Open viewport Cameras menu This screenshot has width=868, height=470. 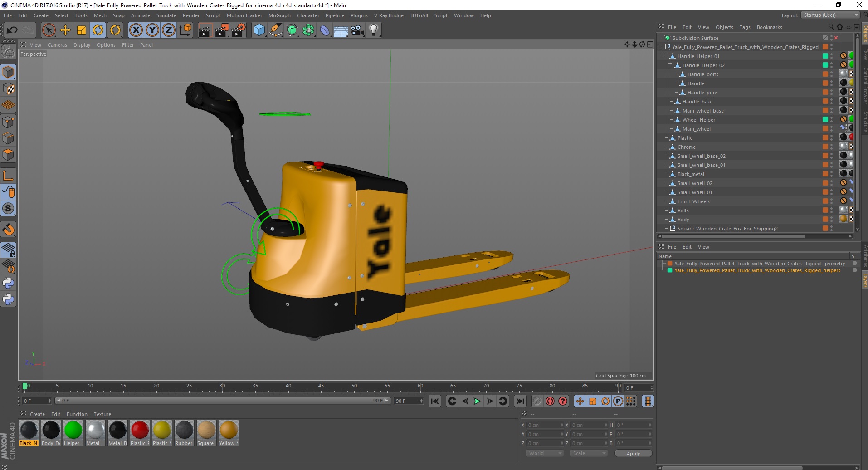pyautogui.click(x=57, y=45)
